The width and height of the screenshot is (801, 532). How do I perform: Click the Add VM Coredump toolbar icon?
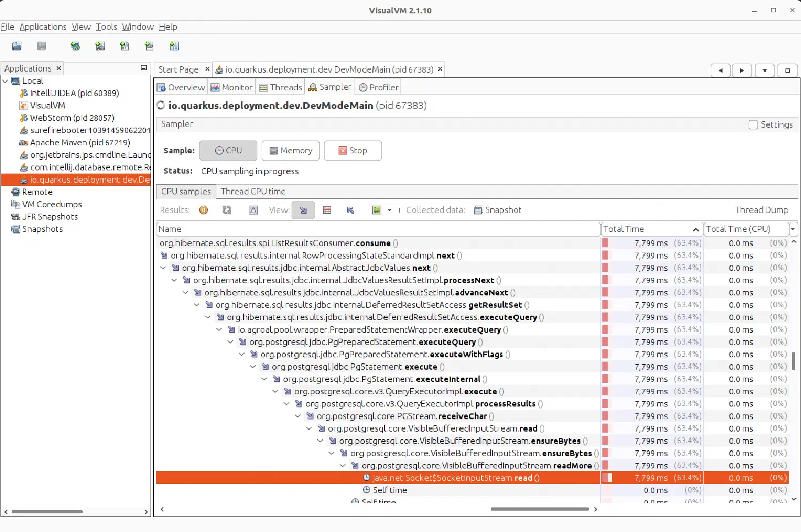[124, 46]
